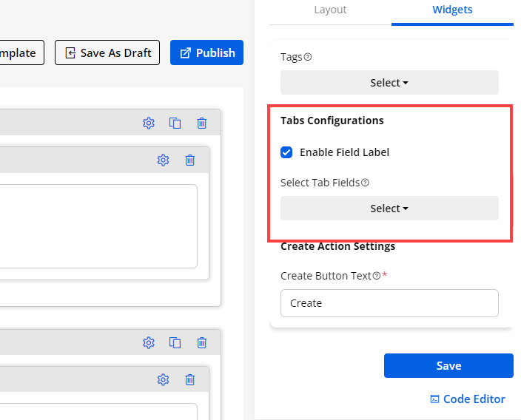Viewport: 521px width, 420px height.
Task: Open settings gear of the top outer container
Action: click(148, 123)
